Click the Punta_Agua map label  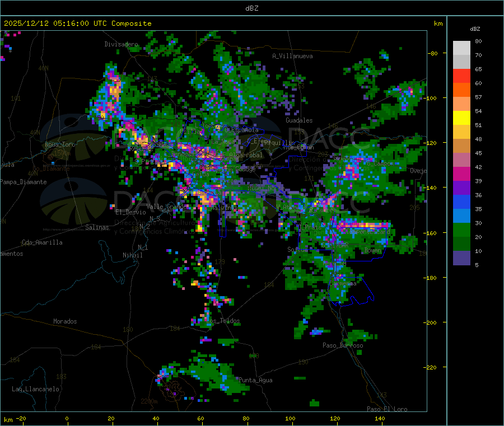point(255,380)
